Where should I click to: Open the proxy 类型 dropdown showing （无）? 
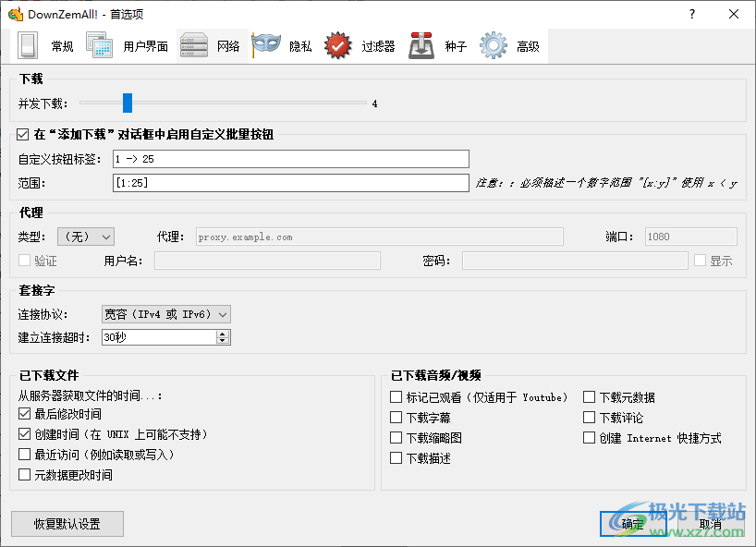85,237
